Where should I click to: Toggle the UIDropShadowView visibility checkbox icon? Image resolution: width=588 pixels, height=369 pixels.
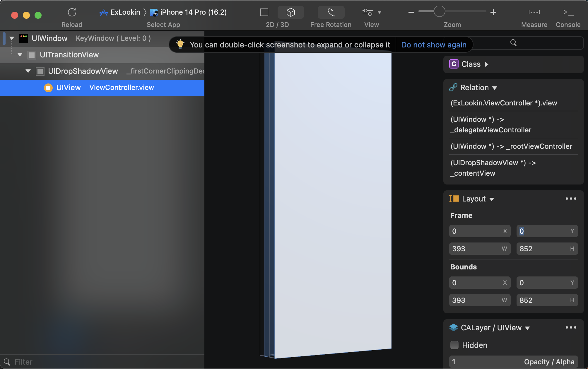40,71
